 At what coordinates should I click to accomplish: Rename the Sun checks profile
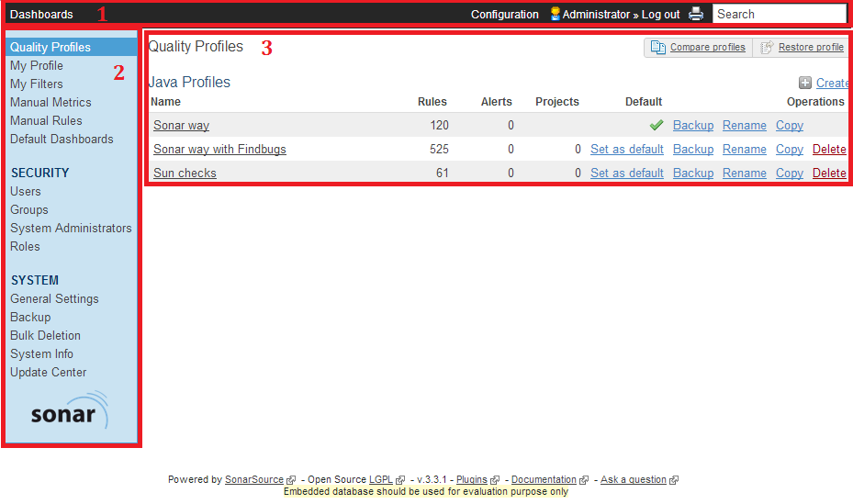point(745,174)
